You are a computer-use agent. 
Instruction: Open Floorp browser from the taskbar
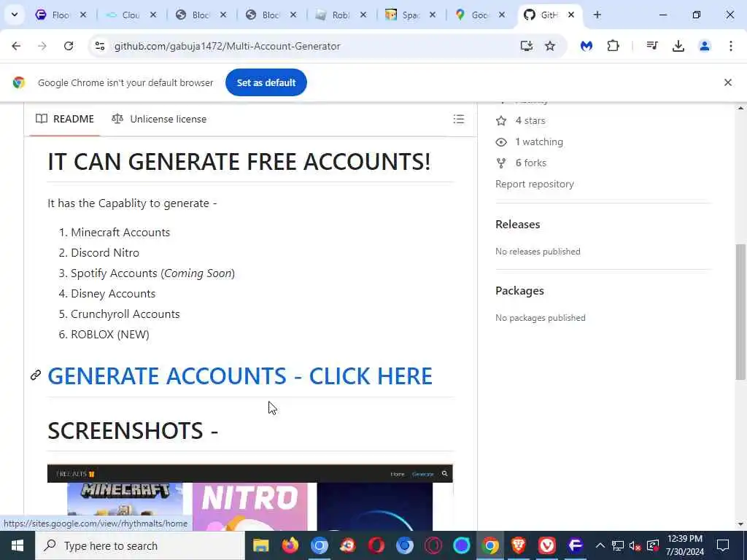(x=576, y=545)
